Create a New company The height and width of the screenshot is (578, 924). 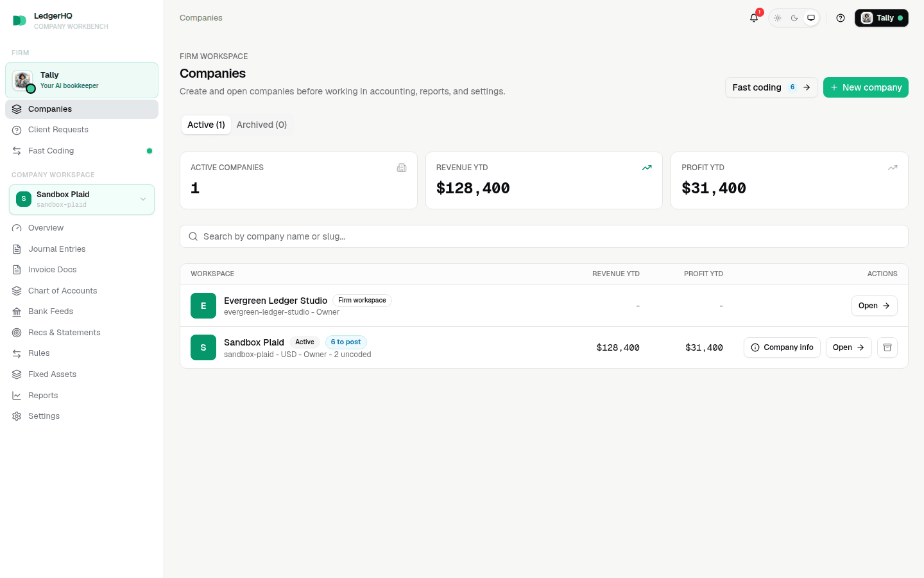[x=866, y=87]
